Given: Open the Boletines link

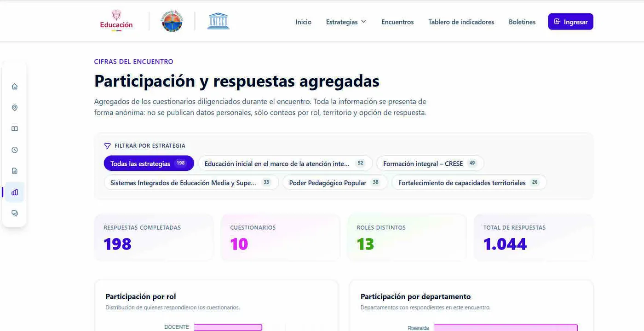Looking at the screenshot, I should pos(522,22).
